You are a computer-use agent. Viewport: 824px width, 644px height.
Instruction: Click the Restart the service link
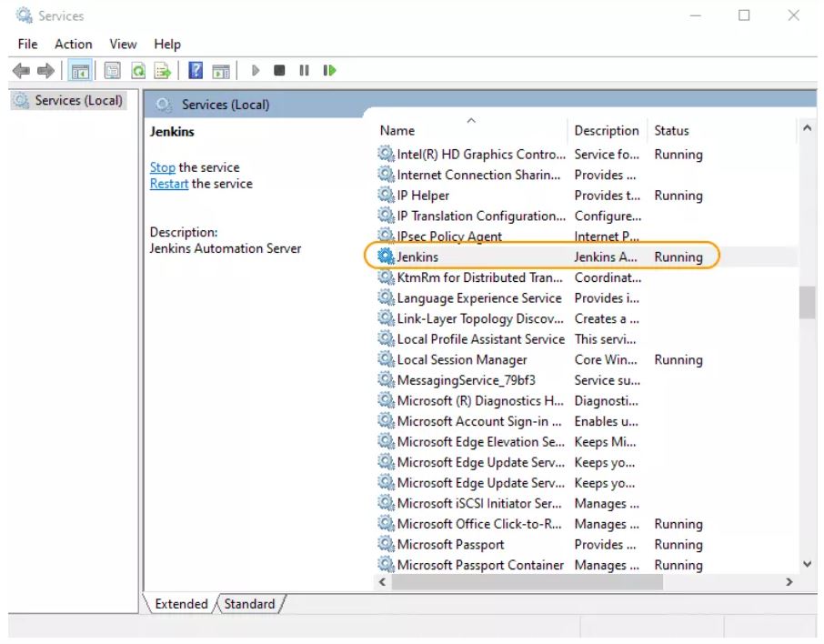168,184
